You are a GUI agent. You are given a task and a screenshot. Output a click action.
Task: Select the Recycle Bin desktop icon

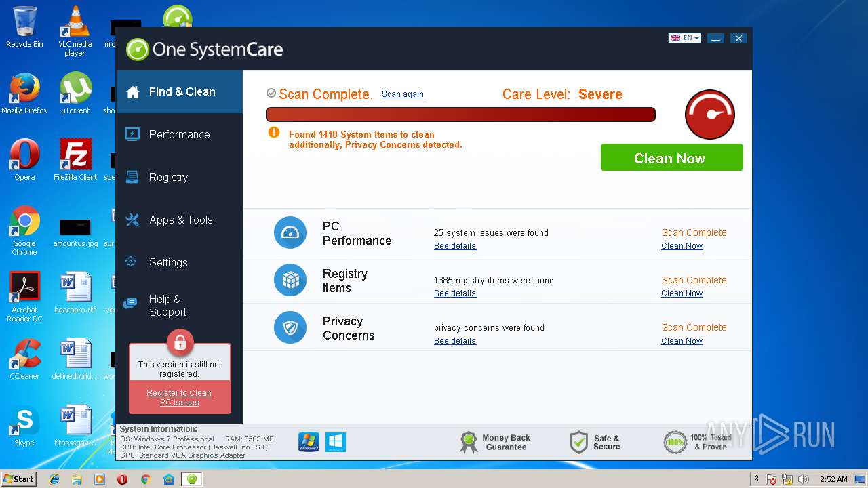click(x=24, y=28)
